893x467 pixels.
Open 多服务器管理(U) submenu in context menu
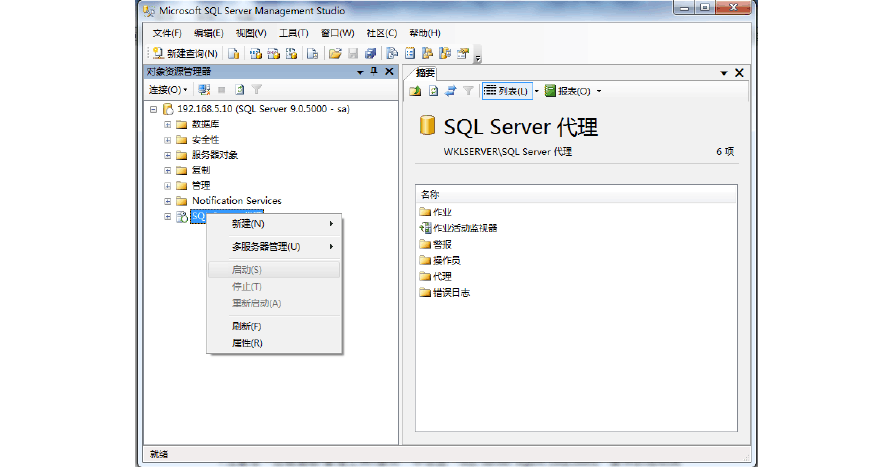[x=275, y=247]
